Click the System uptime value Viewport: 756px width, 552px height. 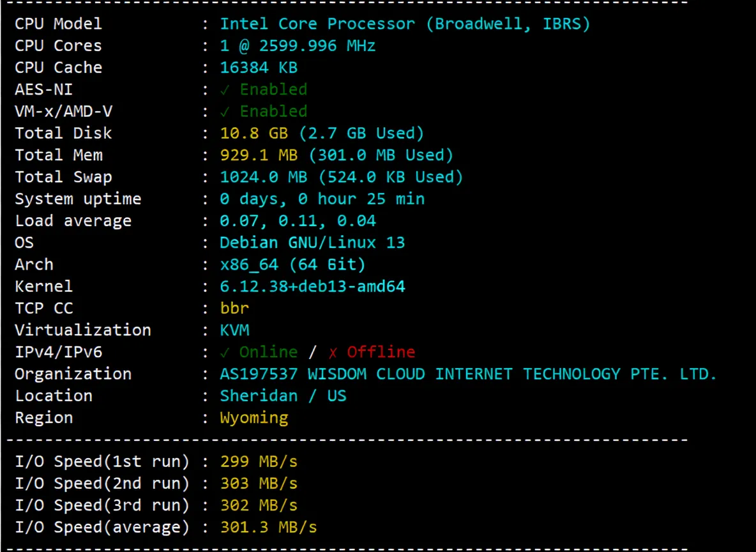click(x=322, y=199)
